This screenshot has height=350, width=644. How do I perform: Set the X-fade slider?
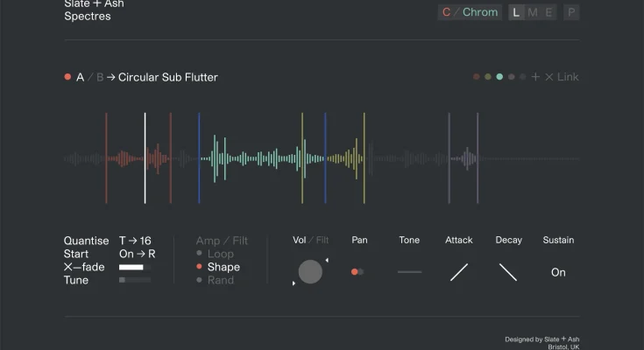(134, 267)
